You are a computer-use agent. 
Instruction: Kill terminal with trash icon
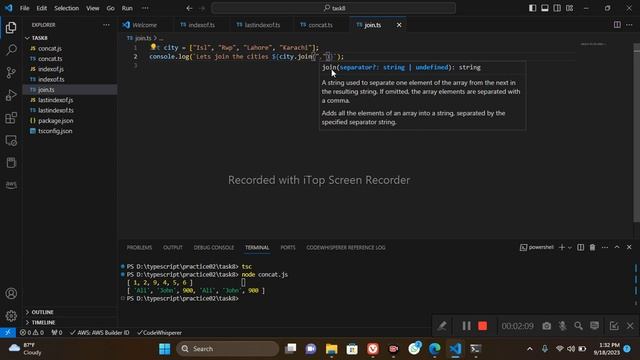pos(592,247)
